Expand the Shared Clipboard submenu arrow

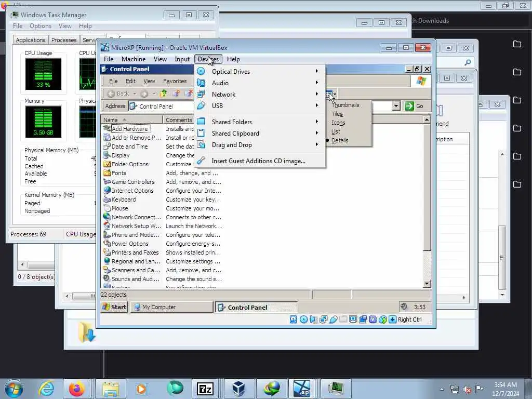tap(316, 133)
